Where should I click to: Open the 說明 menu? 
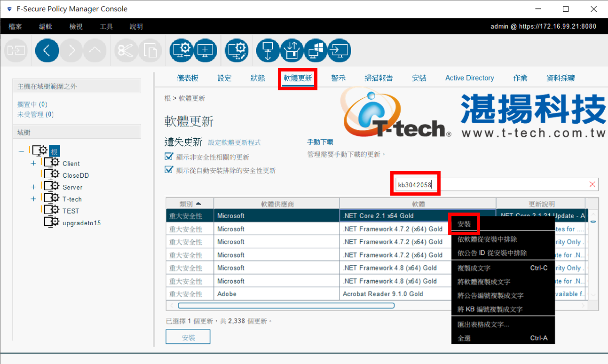136,26
